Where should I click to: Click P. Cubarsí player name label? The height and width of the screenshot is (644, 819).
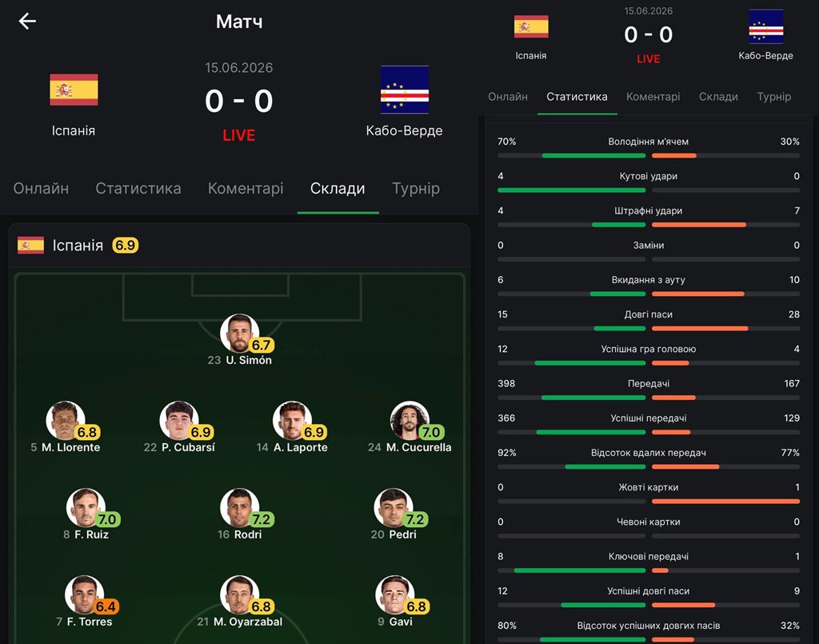188,448
